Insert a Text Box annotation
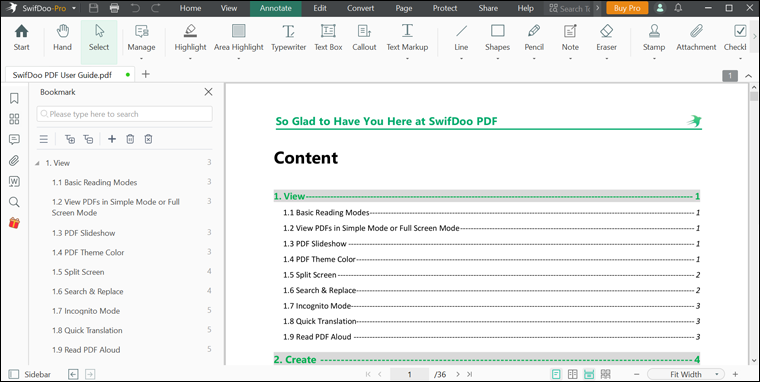This screenshot has height=382, width=760. (328, 38)
